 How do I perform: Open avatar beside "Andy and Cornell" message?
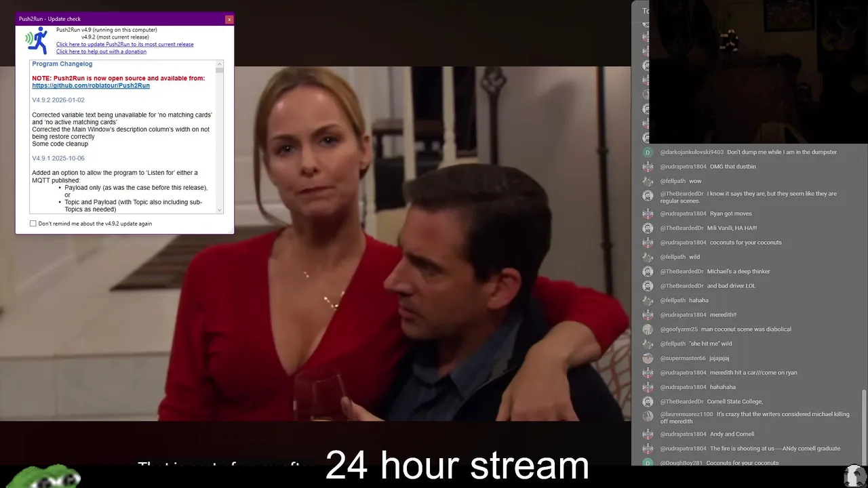click(648, 434)
